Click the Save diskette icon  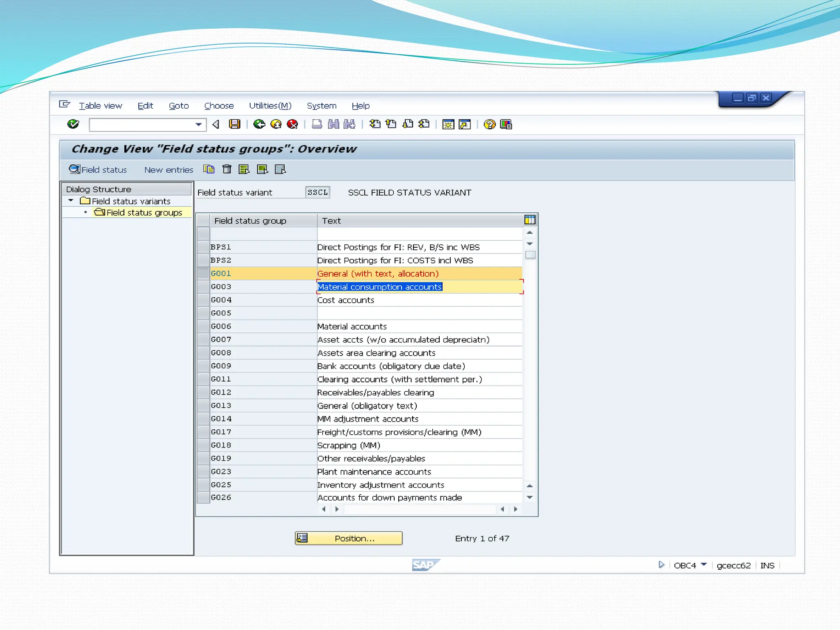pyautogui.click(x=235, y=124)
